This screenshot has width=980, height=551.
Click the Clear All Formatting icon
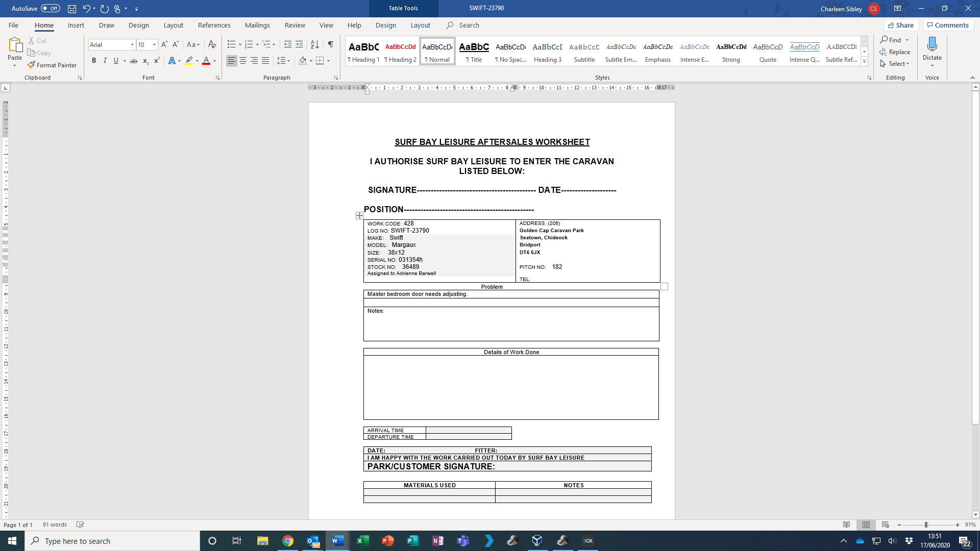click(212, 44)
